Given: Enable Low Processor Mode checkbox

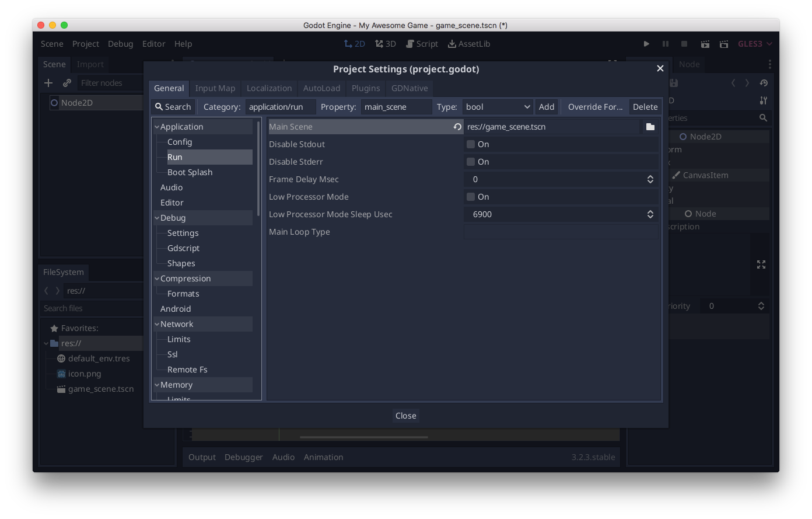Looking at the screenshot, I should point(471,197).
